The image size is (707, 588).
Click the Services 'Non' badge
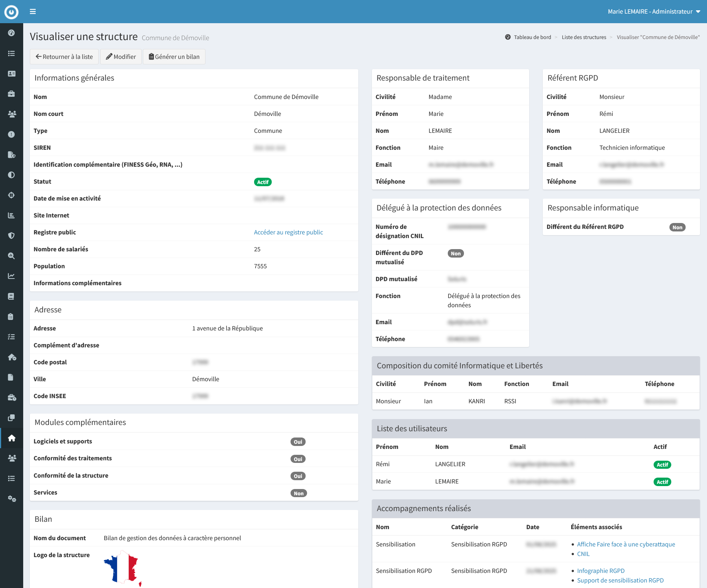298,493
